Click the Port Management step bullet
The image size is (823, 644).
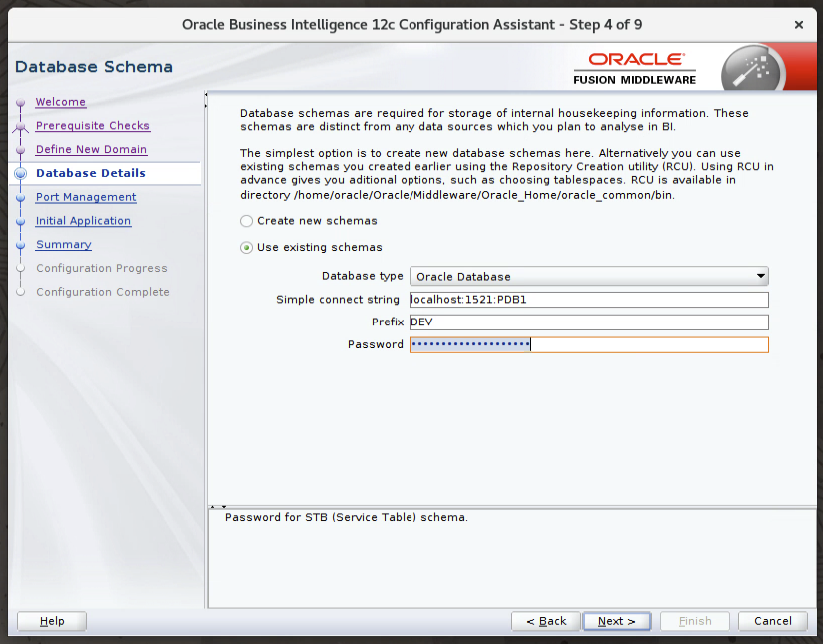[x=20, y=198]
